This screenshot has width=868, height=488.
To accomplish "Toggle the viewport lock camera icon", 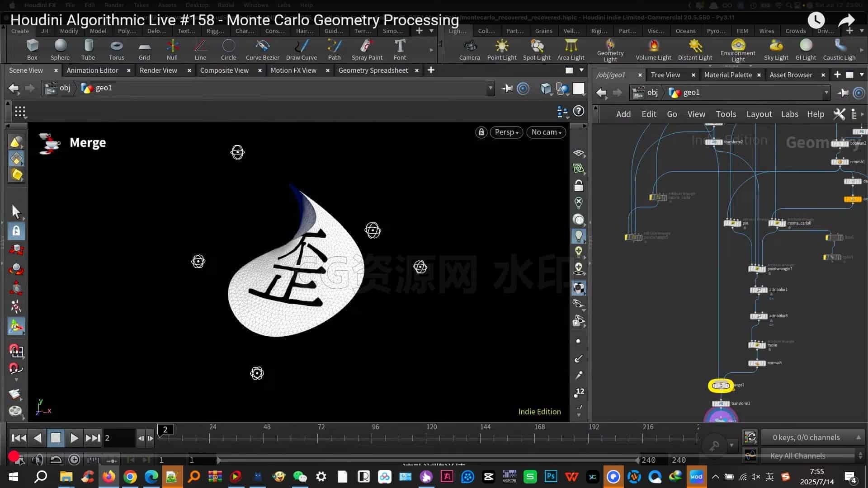I will coord(481,132).
